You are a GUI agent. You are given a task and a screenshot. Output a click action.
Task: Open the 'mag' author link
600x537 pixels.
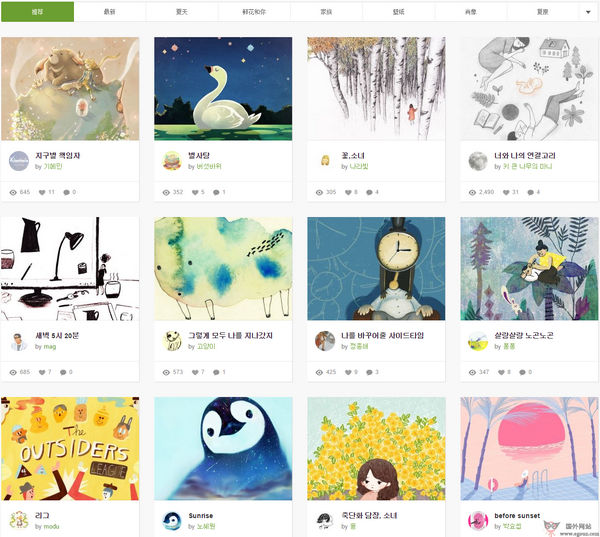coord(50,347)
